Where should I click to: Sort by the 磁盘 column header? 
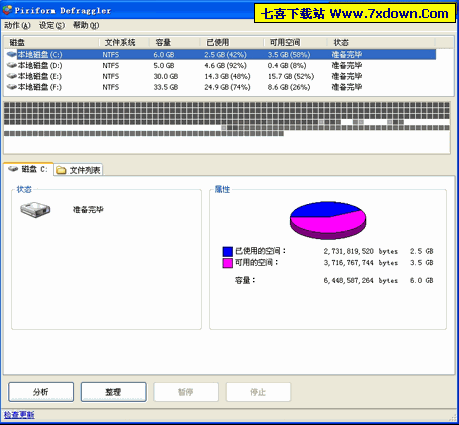coord(52,42)
